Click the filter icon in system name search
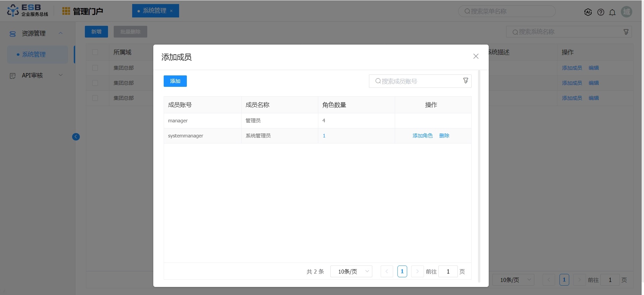 pyautogui.click(x=626, y=32)
